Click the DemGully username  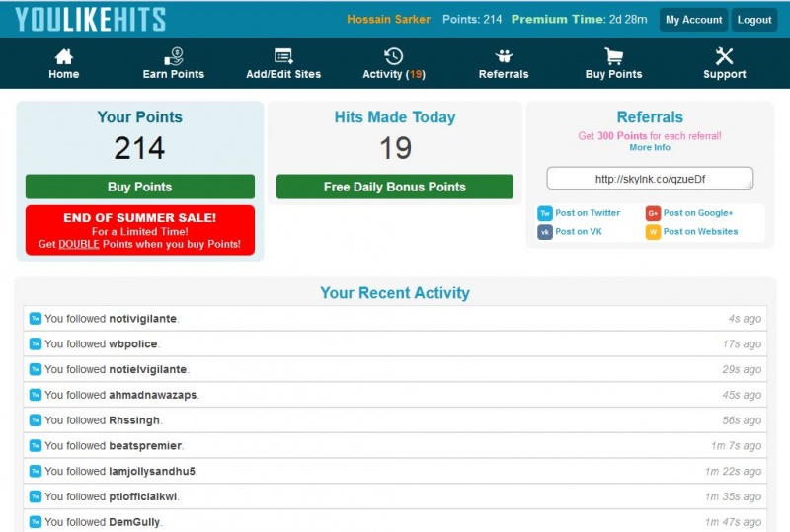coord(134,522)
